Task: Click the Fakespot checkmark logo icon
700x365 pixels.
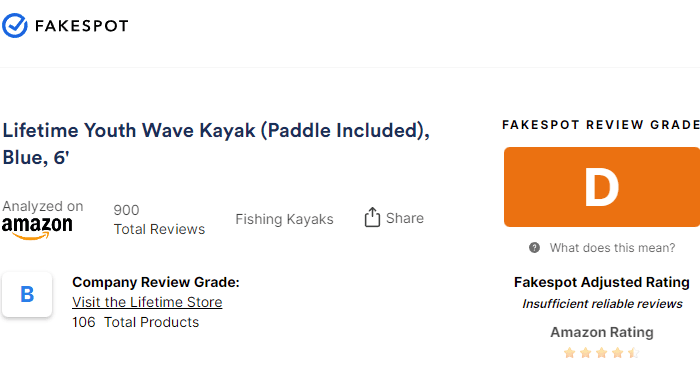Action: (15, 25)
